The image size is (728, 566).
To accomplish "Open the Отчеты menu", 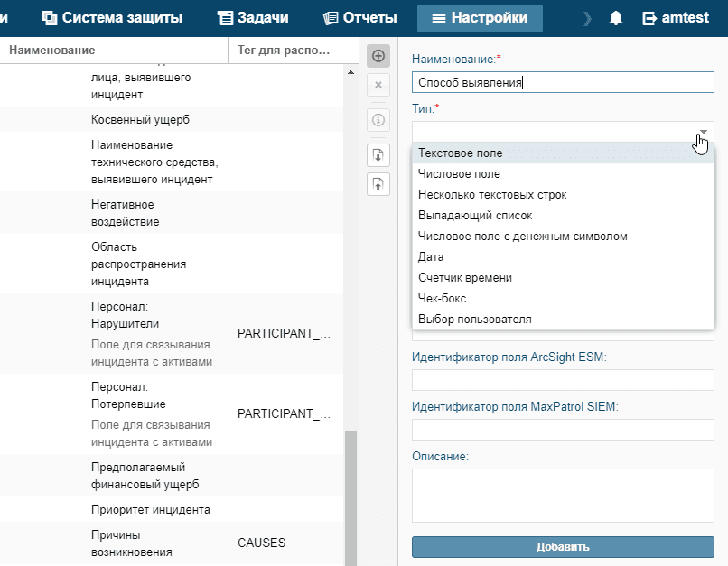I will (x=360, y=18).
